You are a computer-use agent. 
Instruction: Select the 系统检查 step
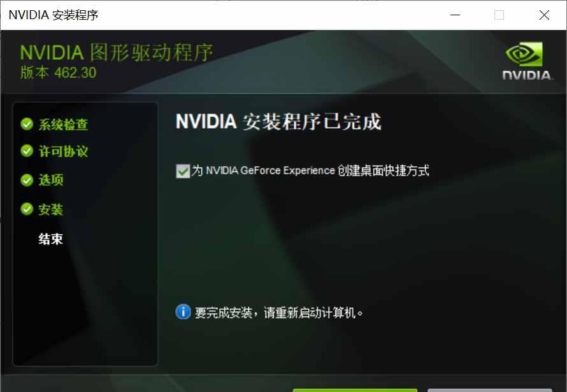(x=63, y=124)
